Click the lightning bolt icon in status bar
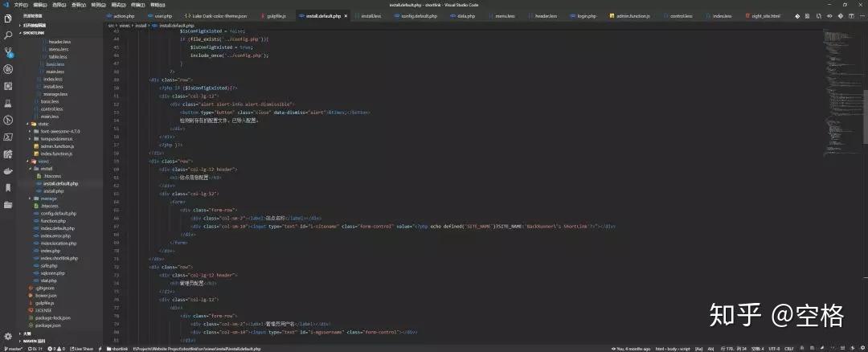The height and width of the screenshot is (352, 868). (x=100, y=349)
